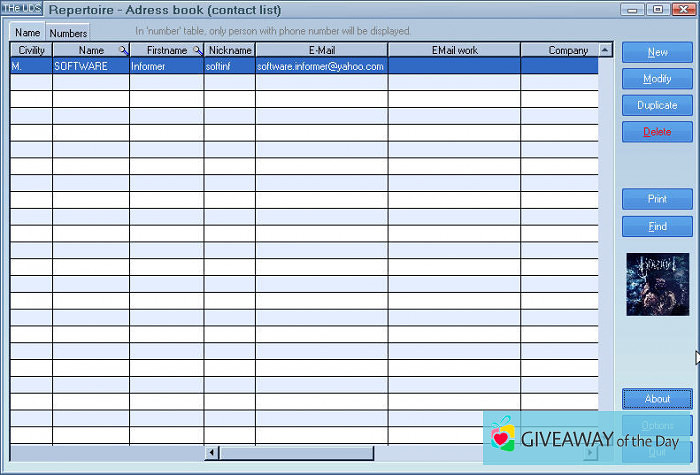Screen dimensions: 700x475
Task: Click the horizontal scrollbar left arrow
Action: (211, 453)
